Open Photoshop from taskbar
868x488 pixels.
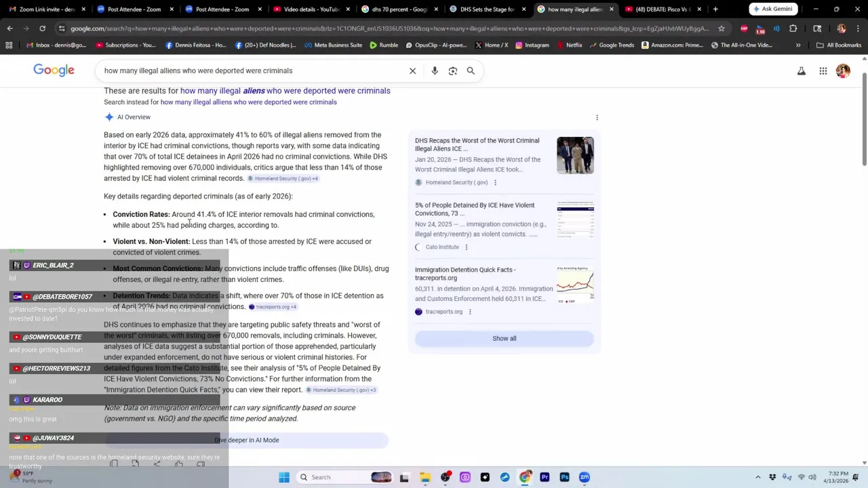point(564,477)
